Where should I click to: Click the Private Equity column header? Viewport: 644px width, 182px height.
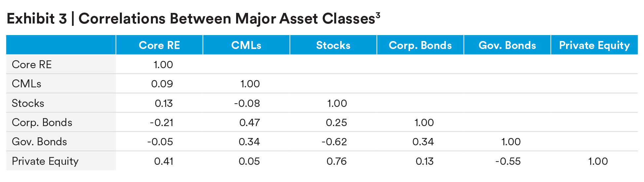point(594,45)
